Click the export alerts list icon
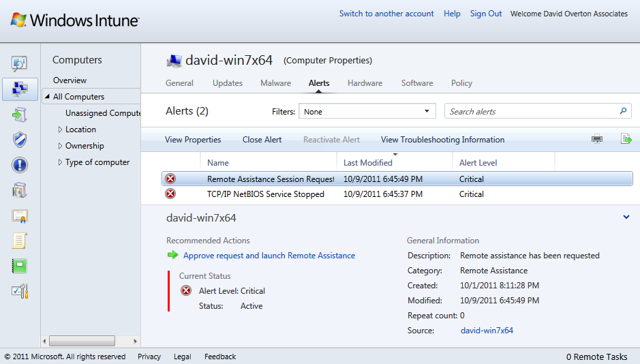The image size is (640, 364). point(626,139)
